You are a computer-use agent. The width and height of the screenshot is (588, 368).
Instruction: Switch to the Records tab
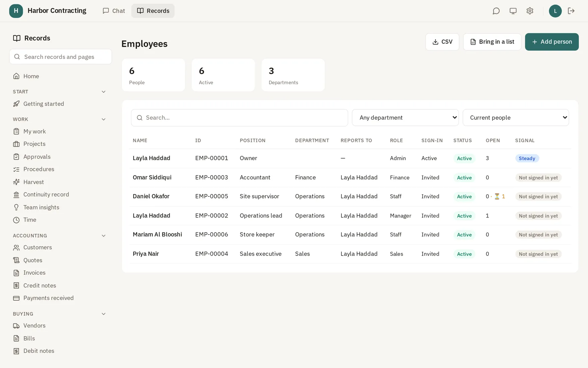pyautogui.click(x=153, y=11)
